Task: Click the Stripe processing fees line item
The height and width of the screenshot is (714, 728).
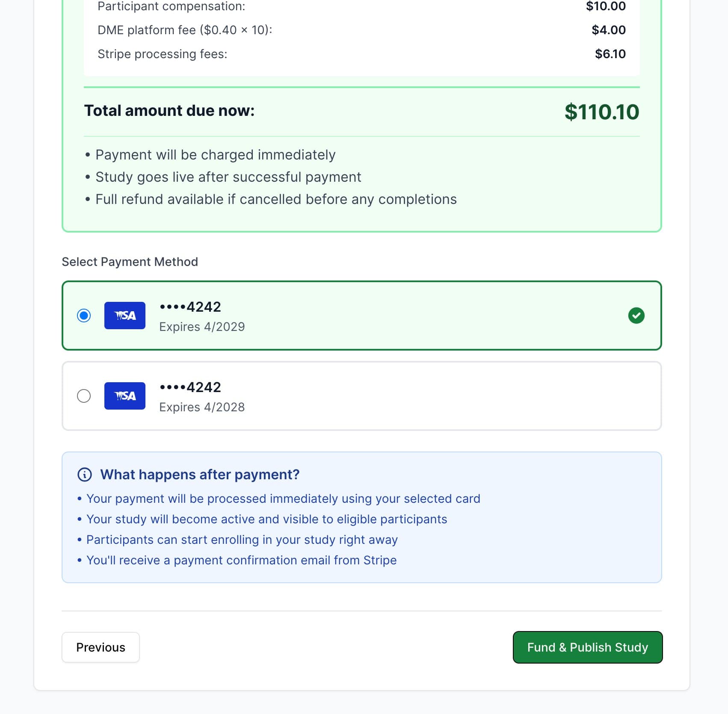Action: coord(162,53)
